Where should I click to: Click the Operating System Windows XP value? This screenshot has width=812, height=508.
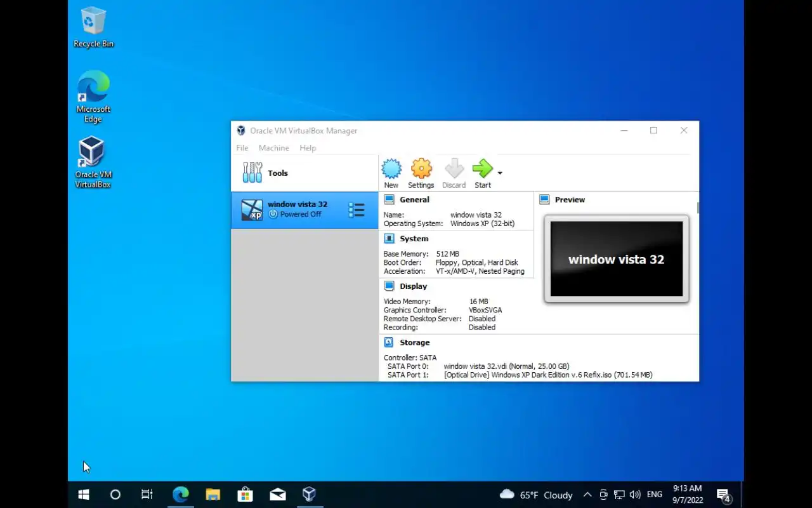(x=482, y=224)
